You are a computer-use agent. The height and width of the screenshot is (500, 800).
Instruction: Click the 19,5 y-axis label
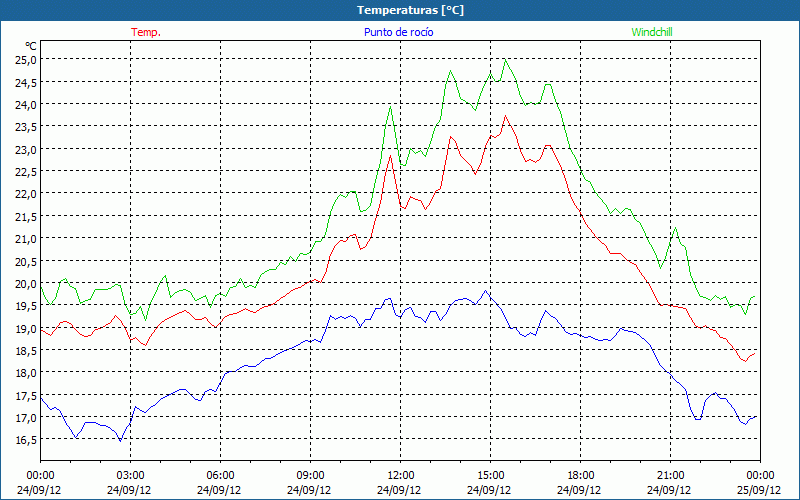pyautogui.click(x=26, y=306)
